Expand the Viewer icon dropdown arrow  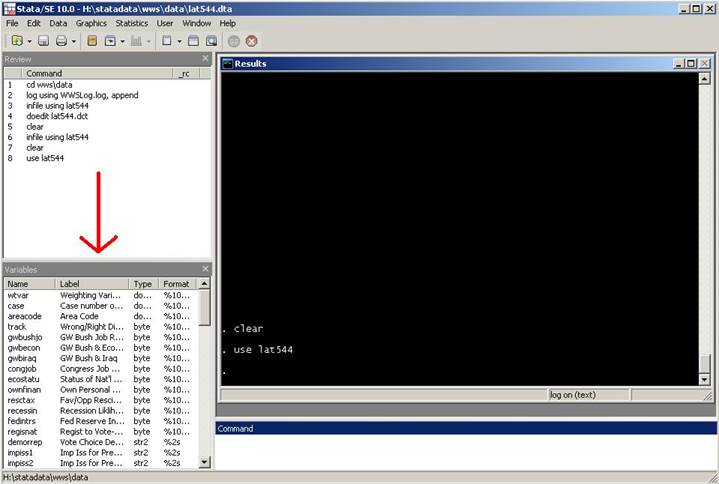(121, 41)
